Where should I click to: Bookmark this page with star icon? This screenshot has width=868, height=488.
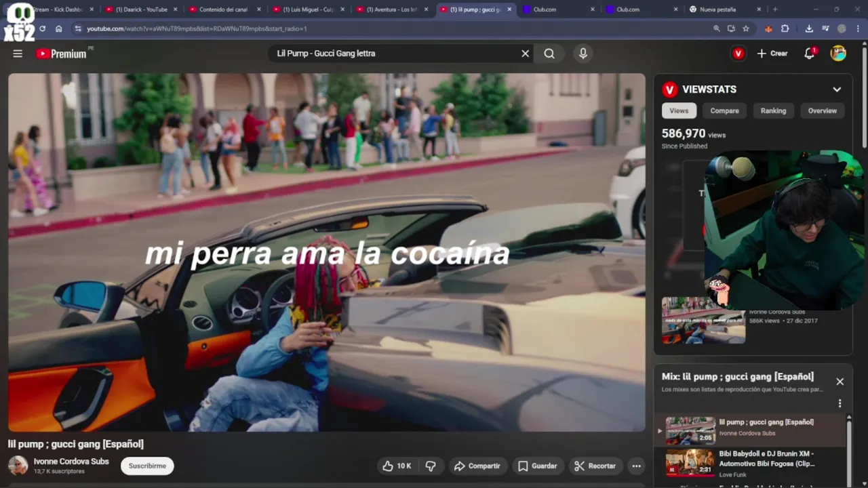[x=746, y=28]
